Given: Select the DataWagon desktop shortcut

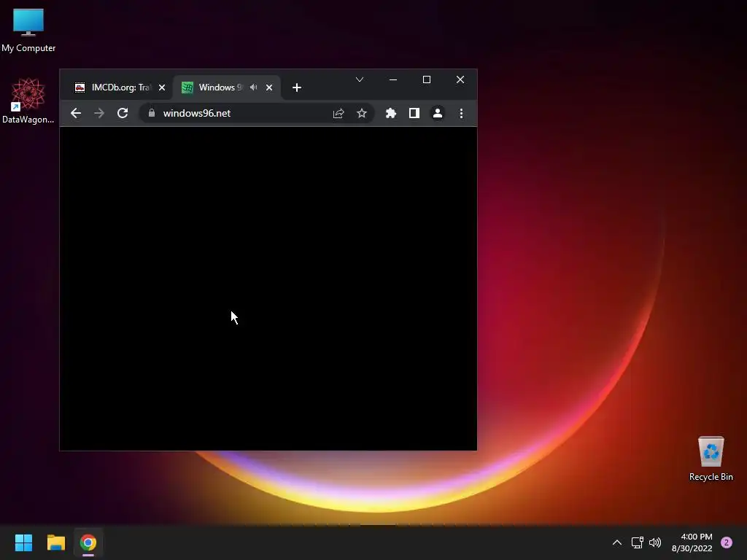Looking at the screenshot, I should [28, 101].
